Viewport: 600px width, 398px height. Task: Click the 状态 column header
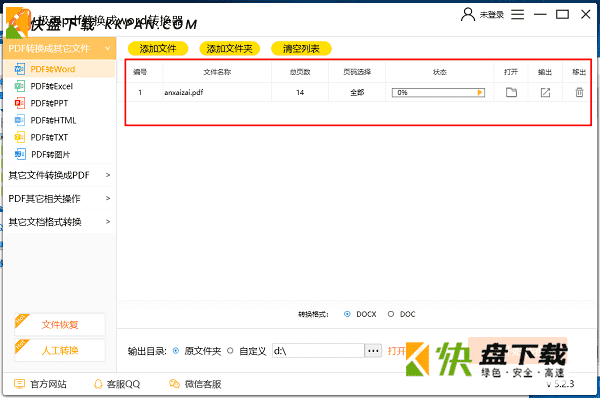point(440,72)
